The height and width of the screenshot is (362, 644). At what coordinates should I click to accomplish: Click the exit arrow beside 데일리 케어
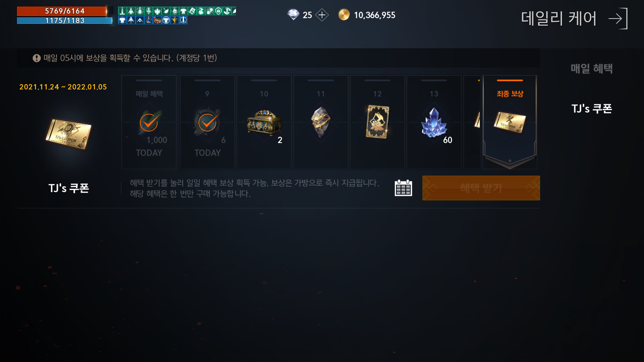coord(618,19)
